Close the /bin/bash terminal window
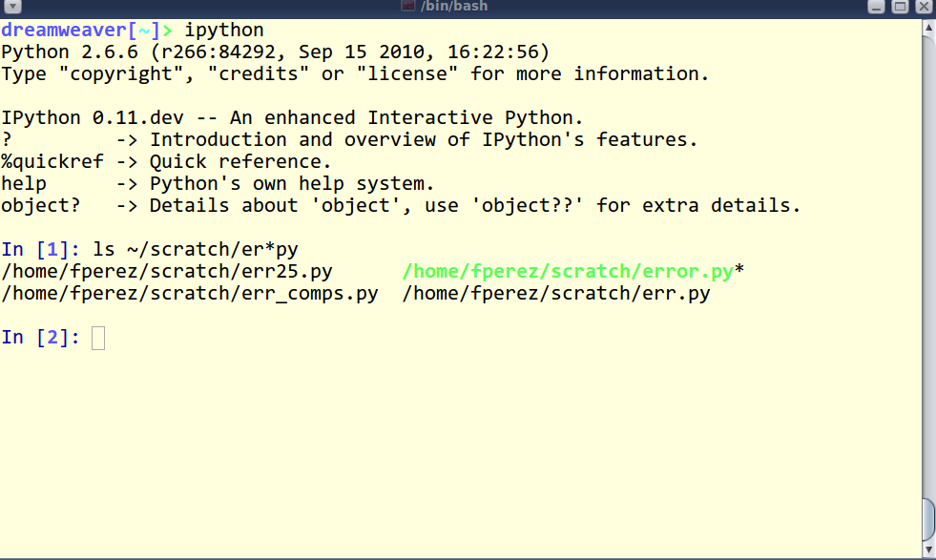This screenshot has width=936, height=560. pyautogui.click(x=924, y=7)
